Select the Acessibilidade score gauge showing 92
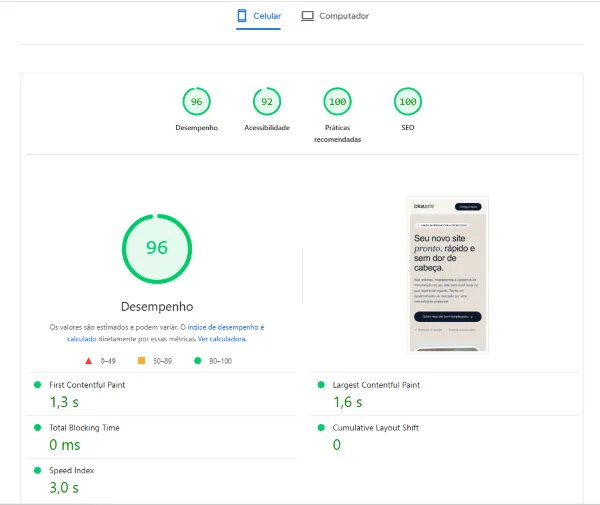The height and width of the screenshot is (505, 600). [x=267, y=101]
